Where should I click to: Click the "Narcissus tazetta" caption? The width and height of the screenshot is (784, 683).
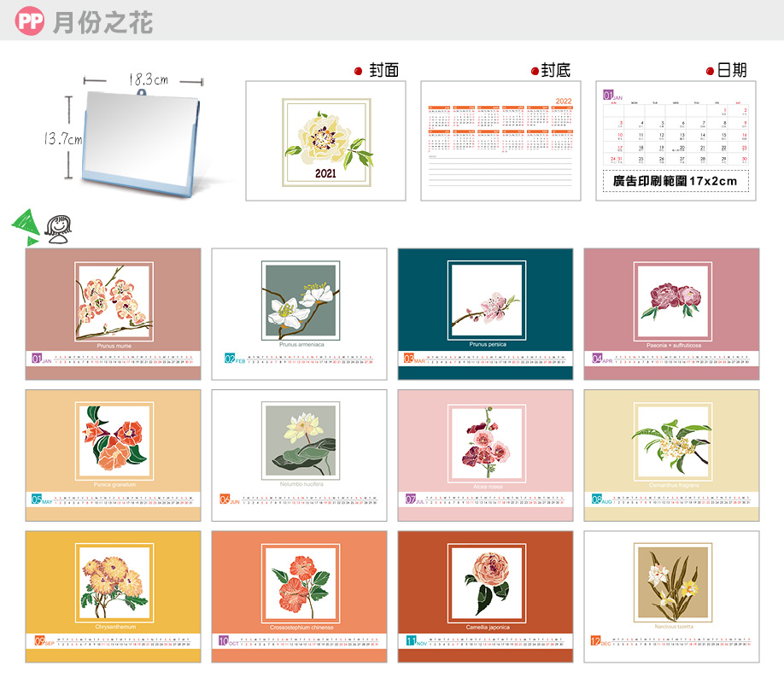pos(674,627)
